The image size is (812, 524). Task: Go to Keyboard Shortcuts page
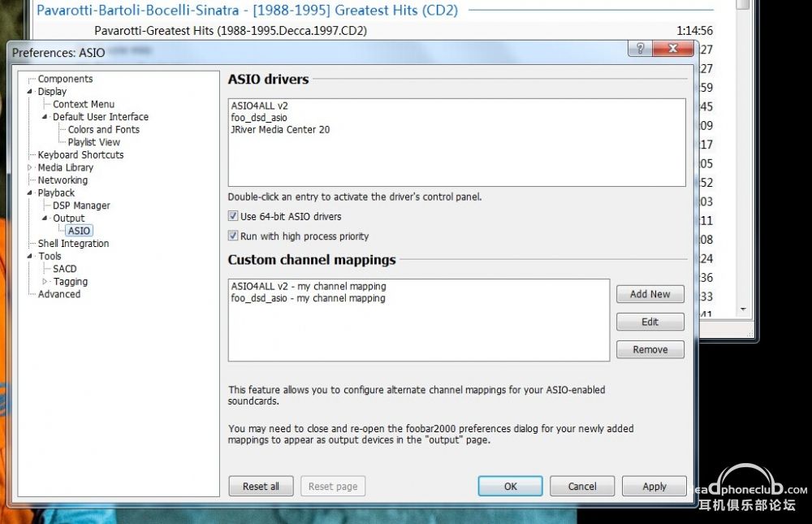pos(80,155)
